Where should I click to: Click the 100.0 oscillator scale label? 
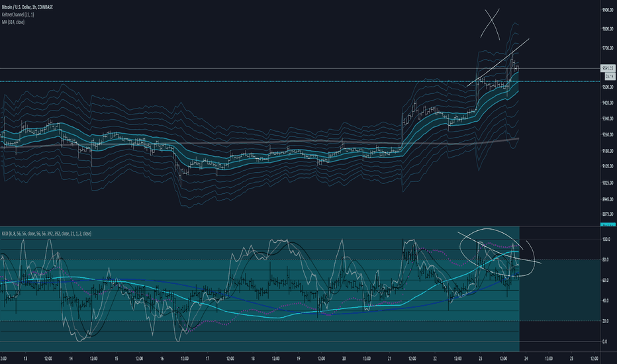point(606,240)
